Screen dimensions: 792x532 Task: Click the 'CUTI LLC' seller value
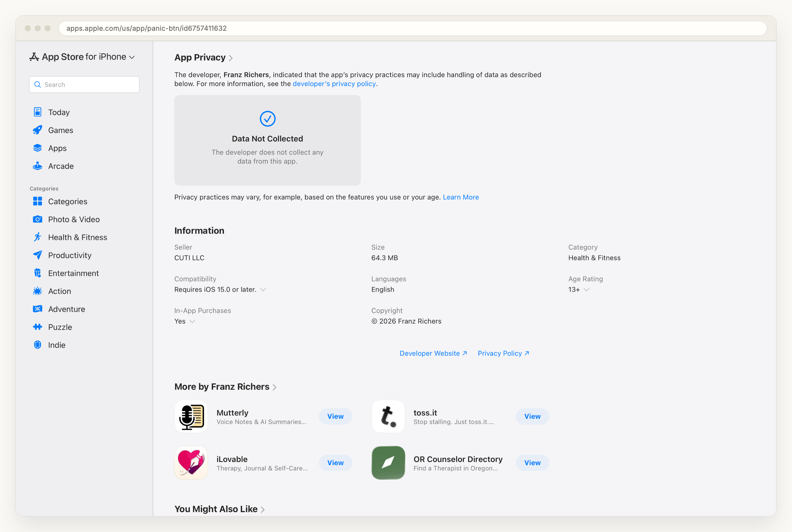189,258
